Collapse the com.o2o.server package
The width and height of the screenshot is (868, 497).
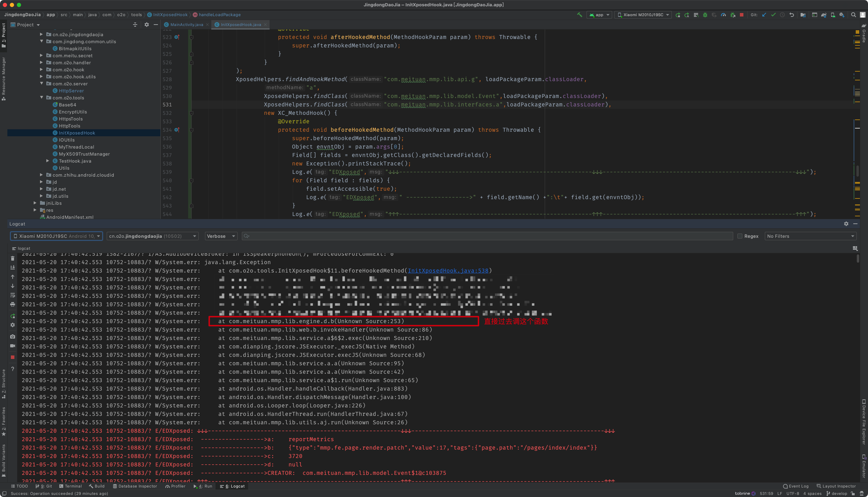click(41, 84)
